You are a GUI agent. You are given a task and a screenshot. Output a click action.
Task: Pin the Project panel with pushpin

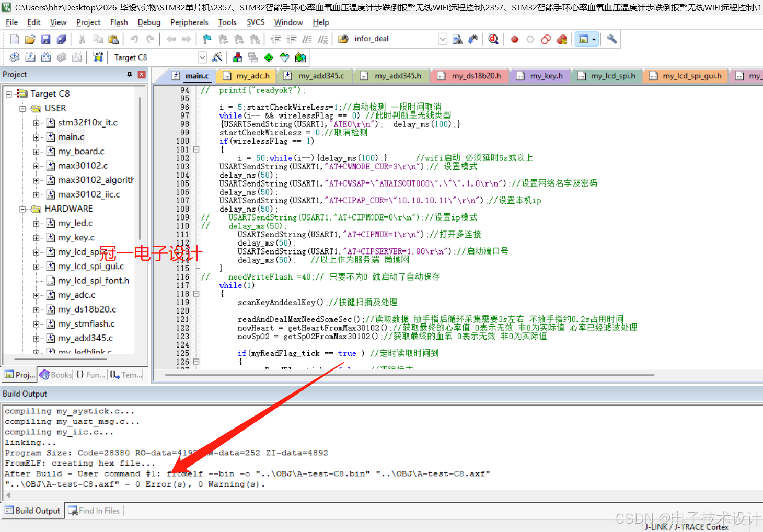pos(130,75)
